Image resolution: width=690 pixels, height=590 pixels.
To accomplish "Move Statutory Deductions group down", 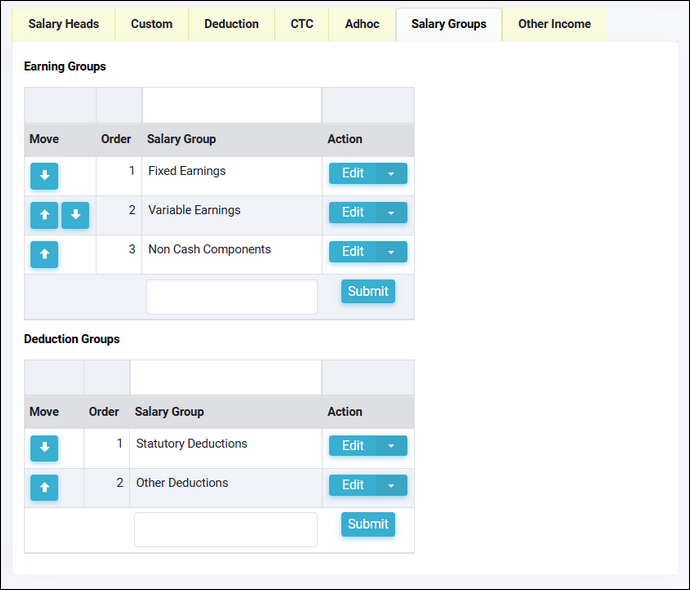I will (x=44, y=448).
